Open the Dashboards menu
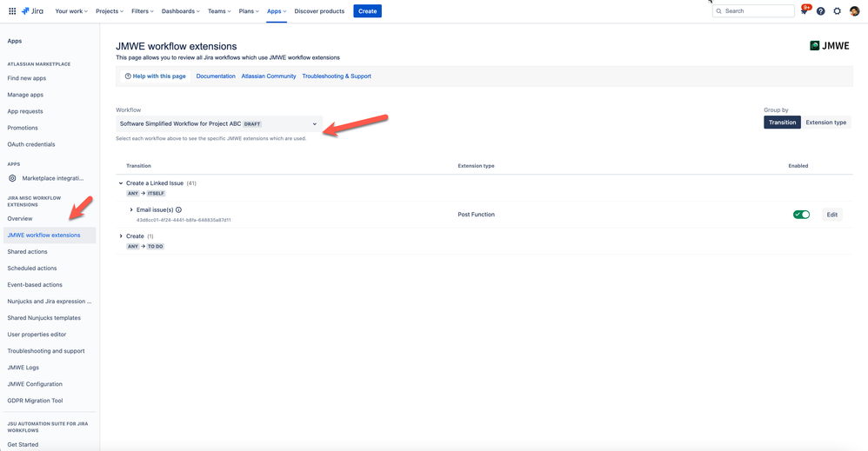Viewport: 868px width, 451px height. coord(180,11)
